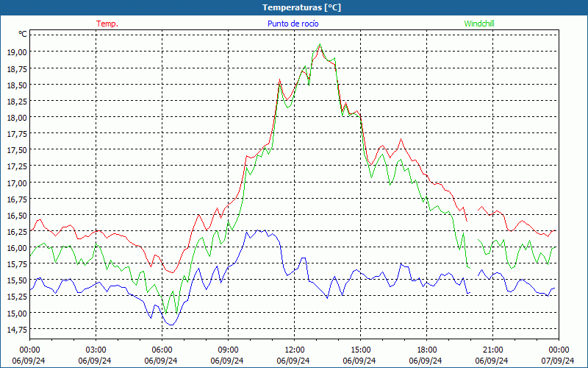Click the 'Temperaturas [°C]' chart title
The image size is (588, 368).
[x=301, y=7]
